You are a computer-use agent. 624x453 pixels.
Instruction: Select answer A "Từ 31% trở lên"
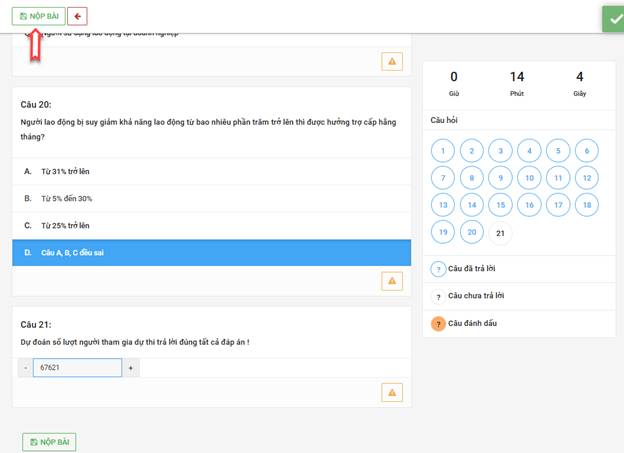pyautogui.click(x=212, y=172)
